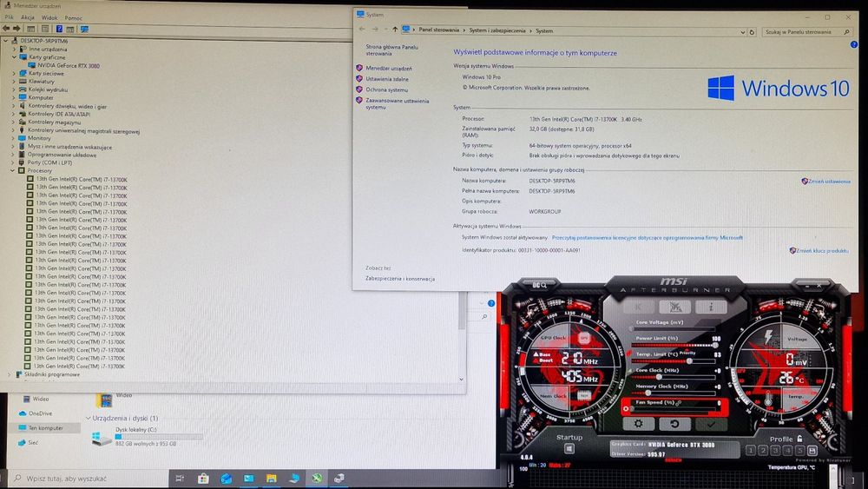Image resolution: width=868 pixels, height=489 pixels.
Task: Click the K button in Afterburner
Action: coord(638,307)
